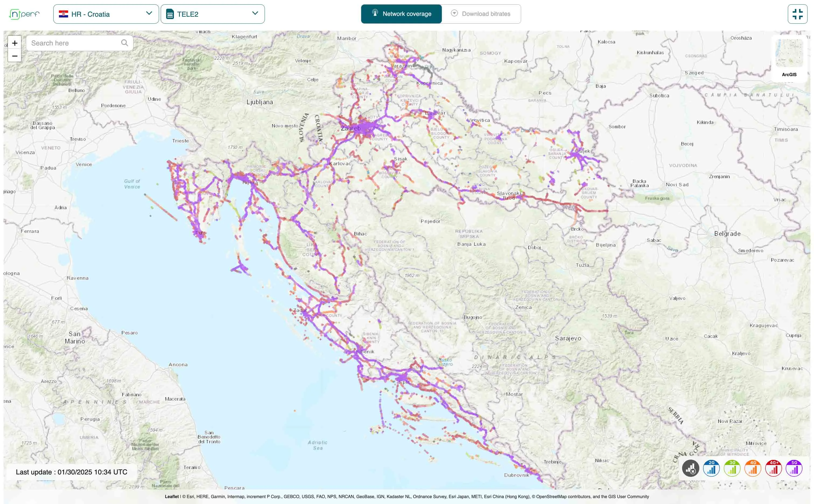Click the Ravenna map label
Image resolution: width=814 pixels, height=504 pixels.
[x=78, y=278]
